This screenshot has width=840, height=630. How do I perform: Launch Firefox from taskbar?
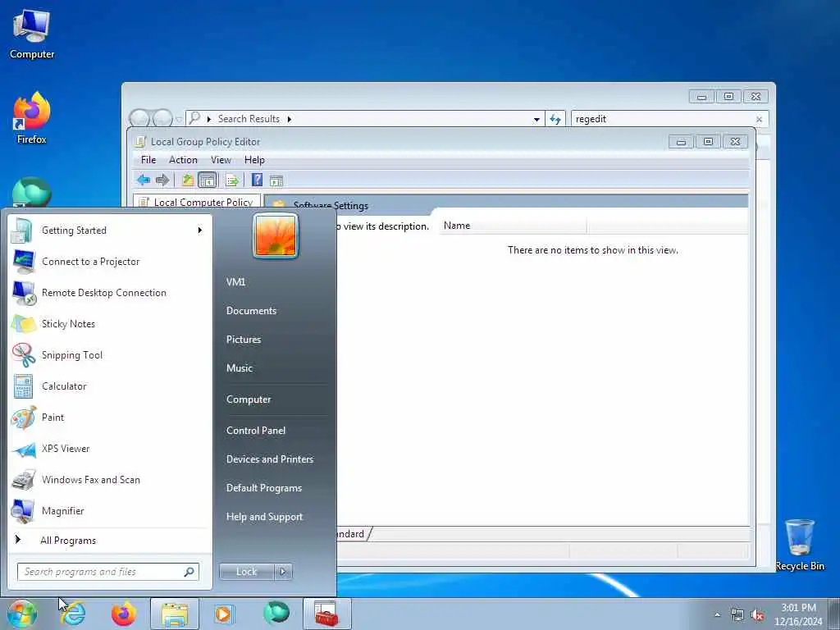click(x=124, y=614)
